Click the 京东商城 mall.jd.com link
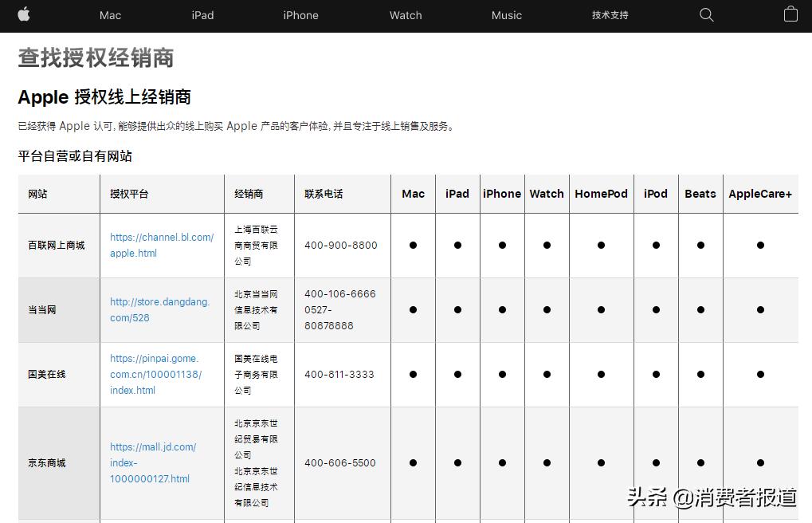The height and width of the screenshot is (523, 812). tap(151, 462)
